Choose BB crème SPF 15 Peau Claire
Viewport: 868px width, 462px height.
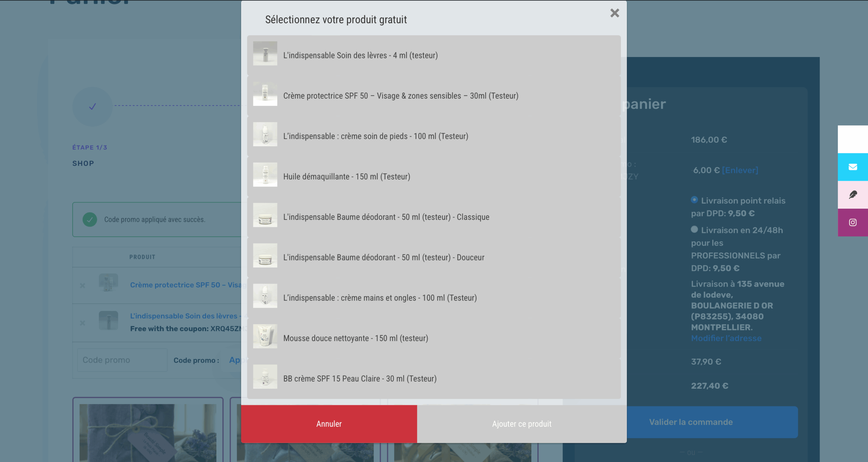359,379
